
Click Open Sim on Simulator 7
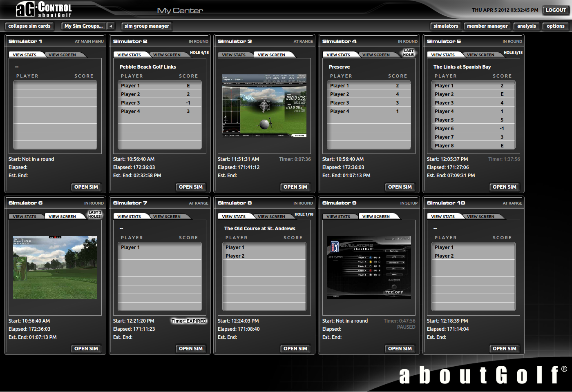pyautogui.click(x=191, y=349)
